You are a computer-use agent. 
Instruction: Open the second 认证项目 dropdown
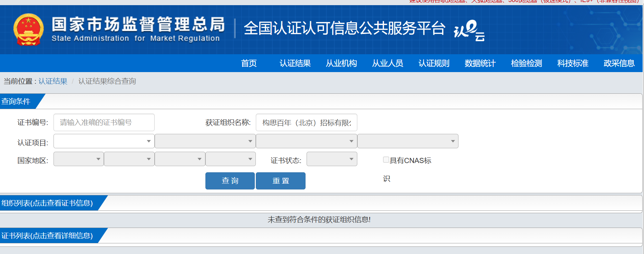point(205,141)
